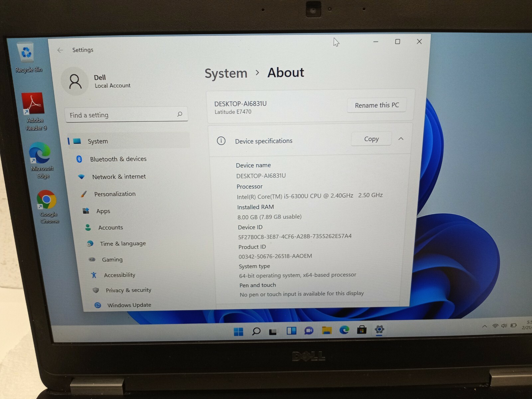Open the Widgets panel on taskbar
The height and width of the screenshot is (399, 532).
coord(291,331)
